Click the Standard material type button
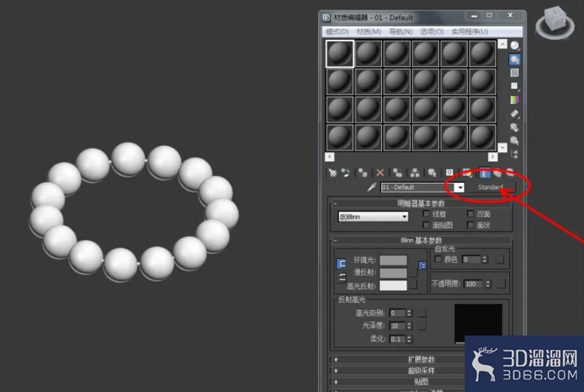The width and height of the screenshot is (584, 392). coord(491,187)
